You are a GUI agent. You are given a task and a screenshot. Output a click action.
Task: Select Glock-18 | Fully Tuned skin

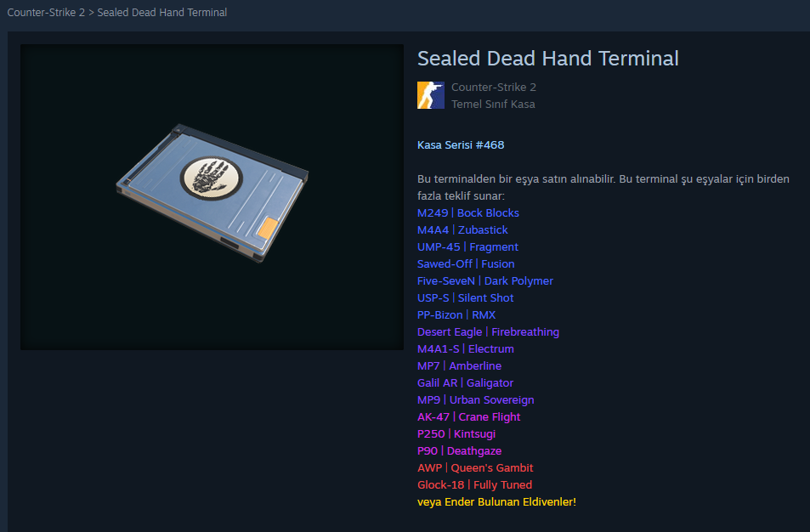pos(475,485)
